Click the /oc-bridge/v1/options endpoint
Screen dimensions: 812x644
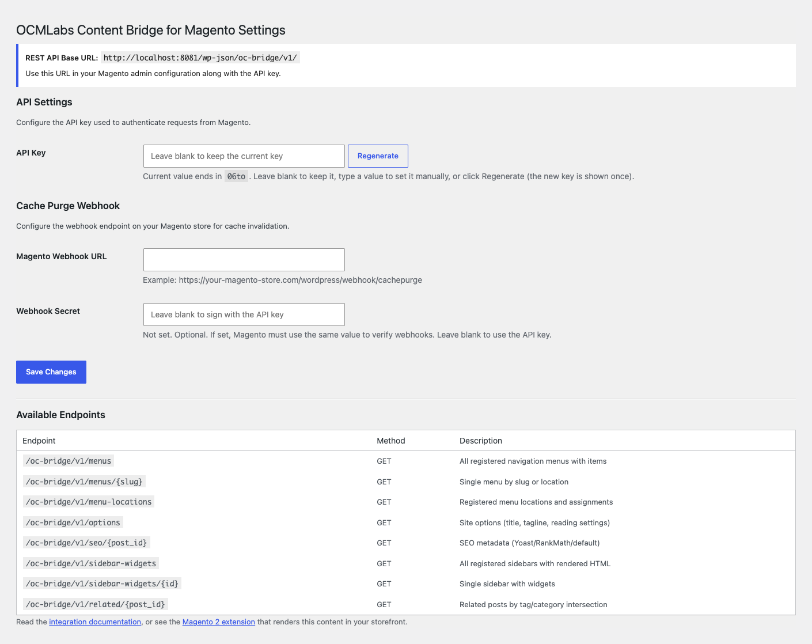click(x=73, y=522)
